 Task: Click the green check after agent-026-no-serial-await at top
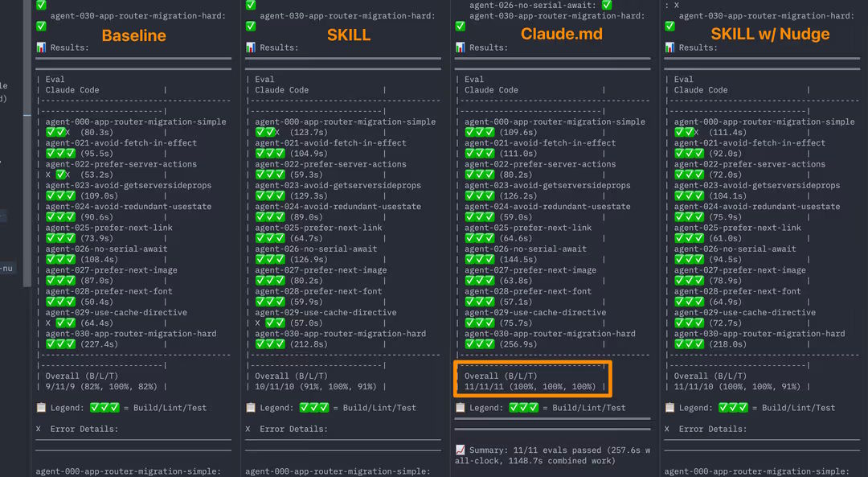[x=607, y=5]
